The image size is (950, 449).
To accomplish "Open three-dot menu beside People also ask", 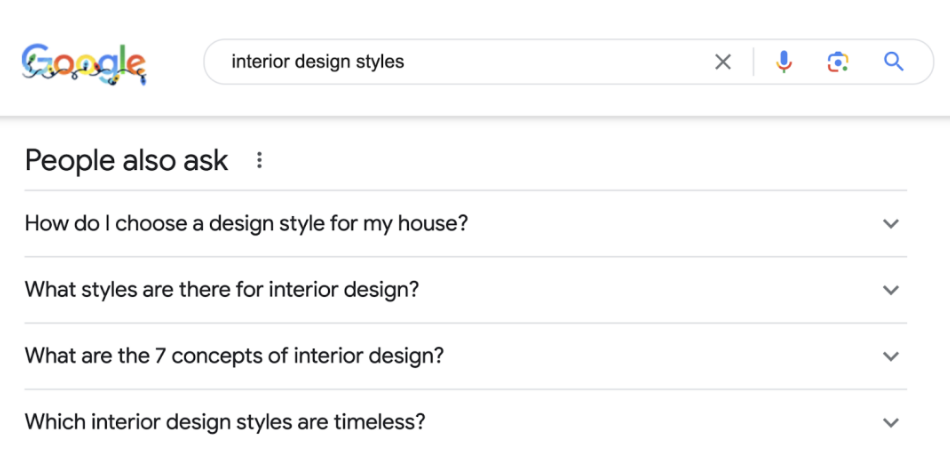I will point(259,160).
